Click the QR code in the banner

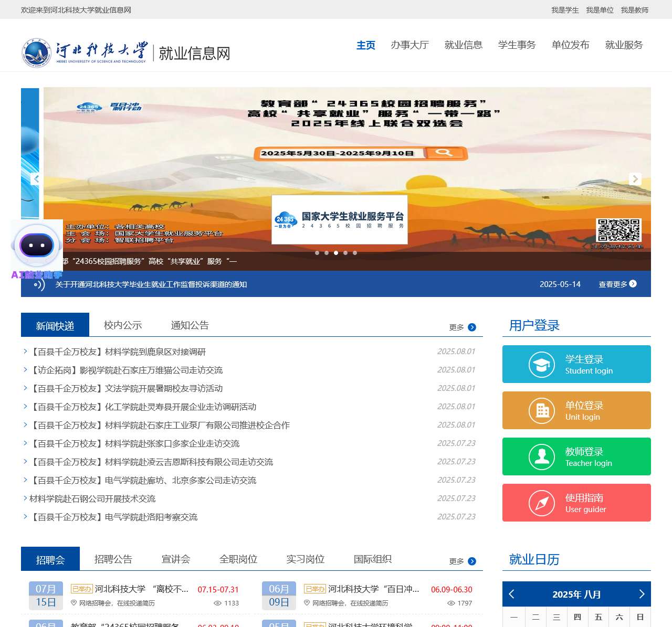point(619,229)
